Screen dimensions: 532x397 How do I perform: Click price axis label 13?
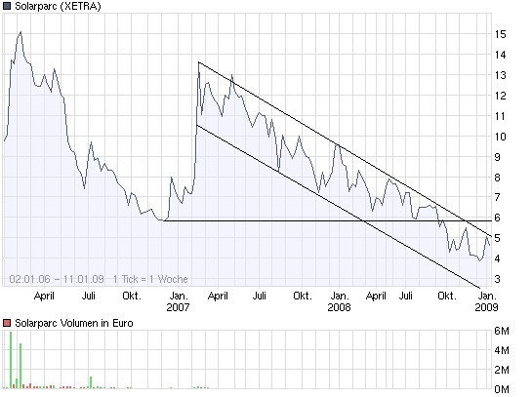500,75
